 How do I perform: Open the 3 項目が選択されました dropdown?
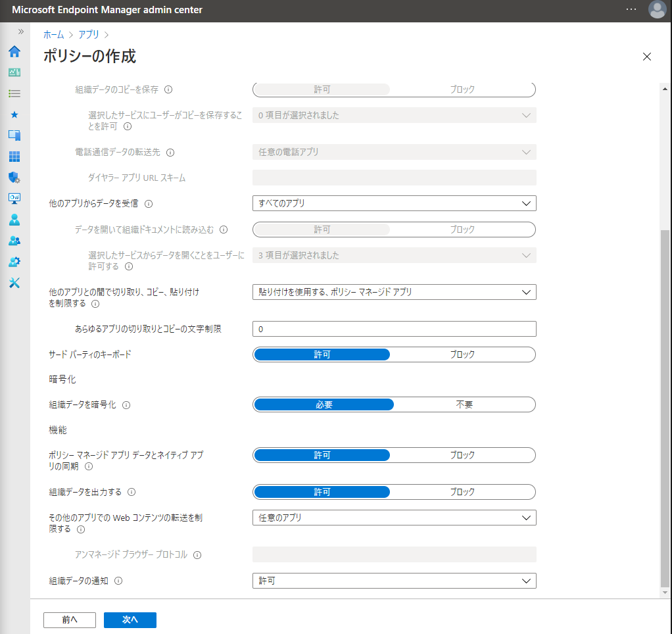[x=395, y=255]
